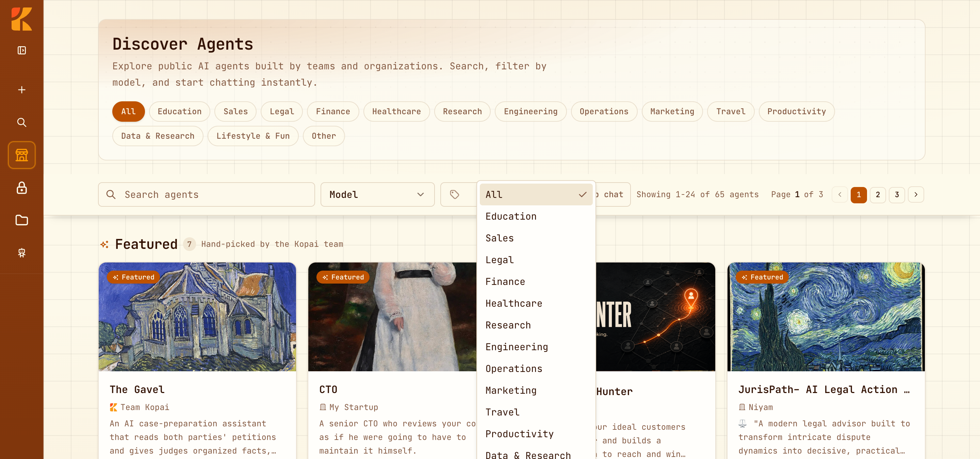Filter by Sales category chip

click(x=235, y=111)
